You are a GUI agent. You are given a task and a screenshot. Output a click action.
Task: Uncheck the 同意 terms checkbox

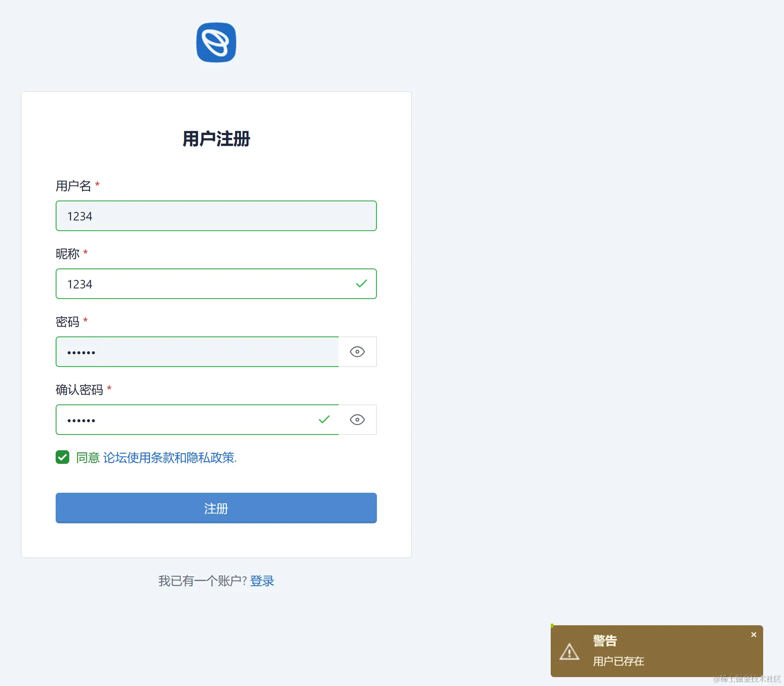62,457
